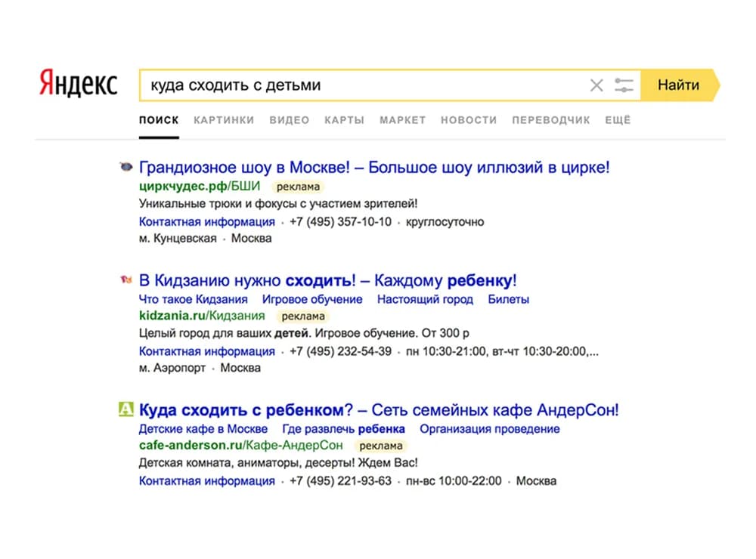
Task: Open the циркчудес.рф/БШИ green URL
Action: coord(199,186)
